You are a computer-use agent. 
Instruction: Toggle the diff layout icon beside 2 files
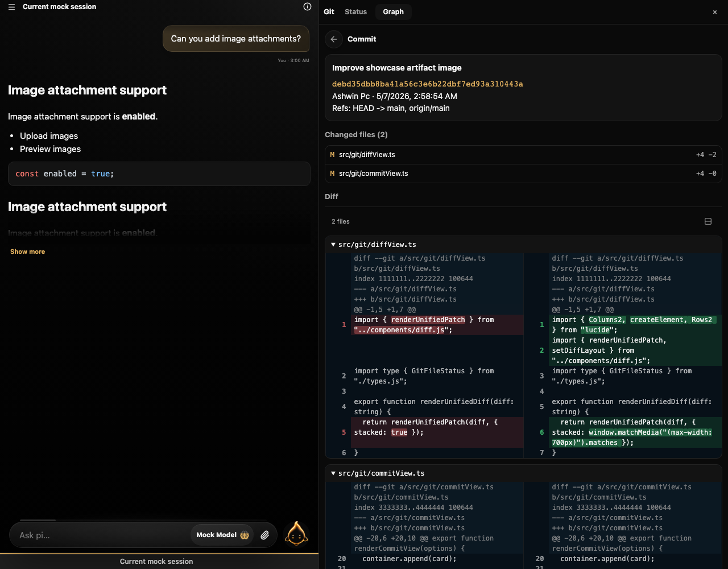708,221
